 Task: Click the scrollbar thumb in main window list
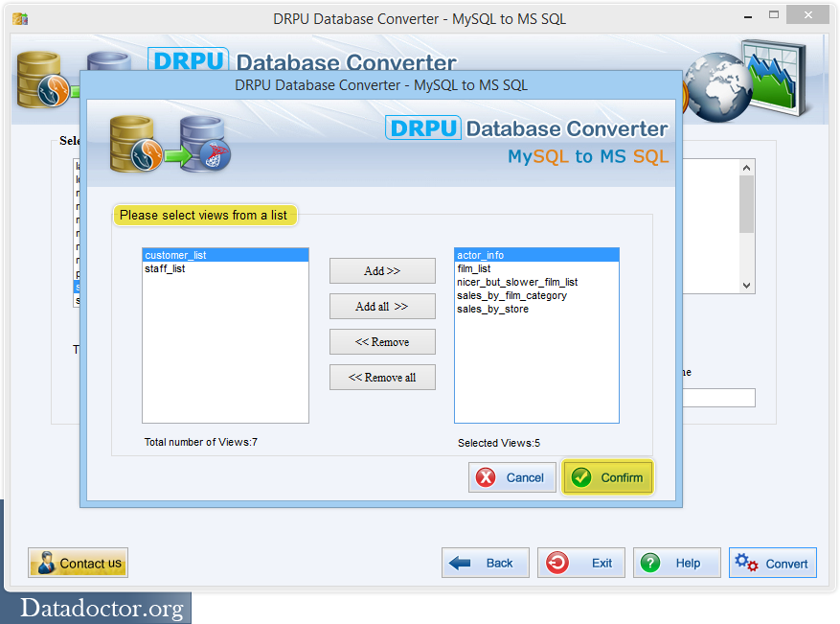747,204
